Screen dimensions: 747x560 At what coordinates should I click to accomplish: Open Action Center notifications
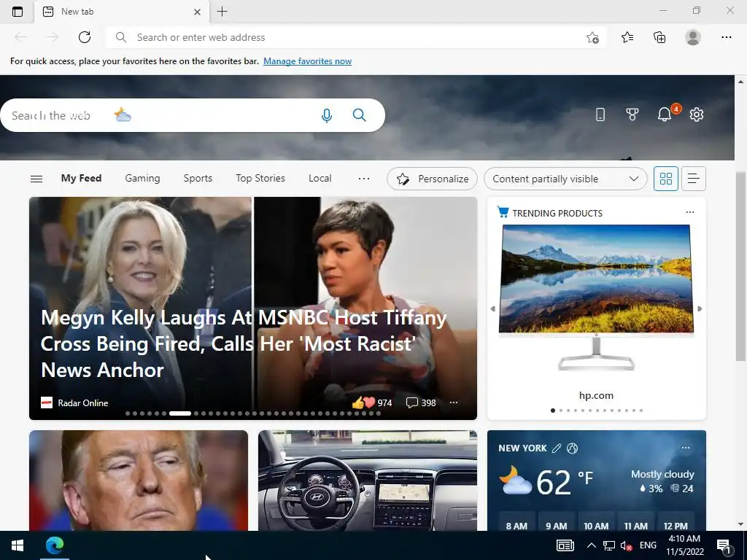724,545
